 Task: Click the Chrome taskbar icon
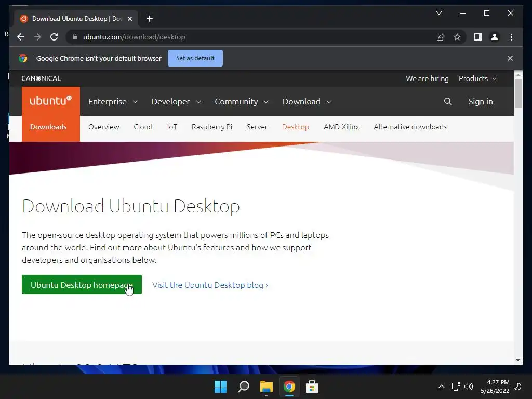click(x=289, y=387)
